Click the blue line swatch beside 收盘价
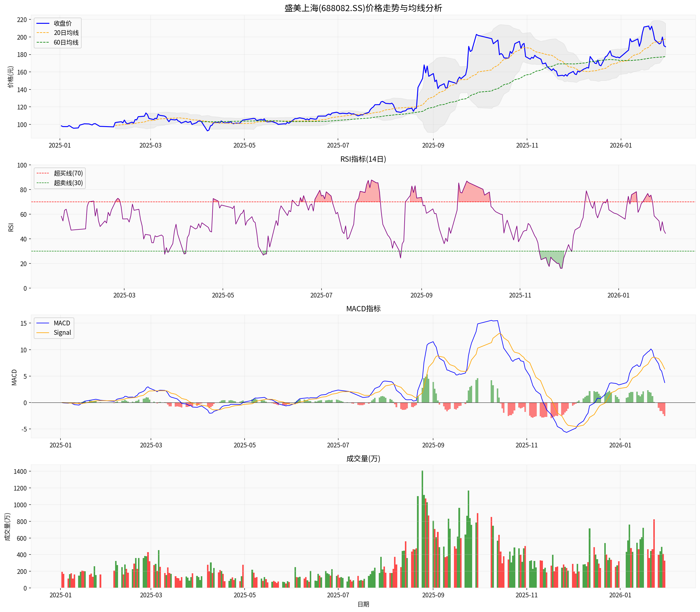 (x=43, y=23)
